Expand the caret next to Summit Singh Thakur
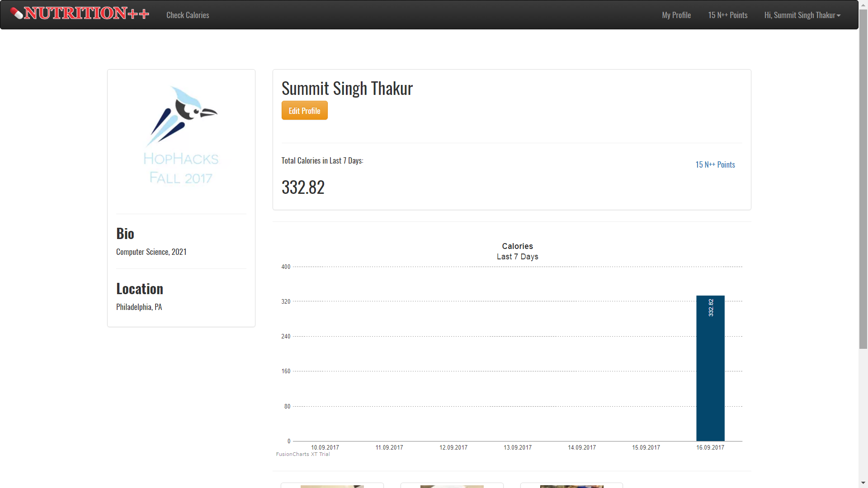Screen dimensions: 868x488 pos(839,16)
